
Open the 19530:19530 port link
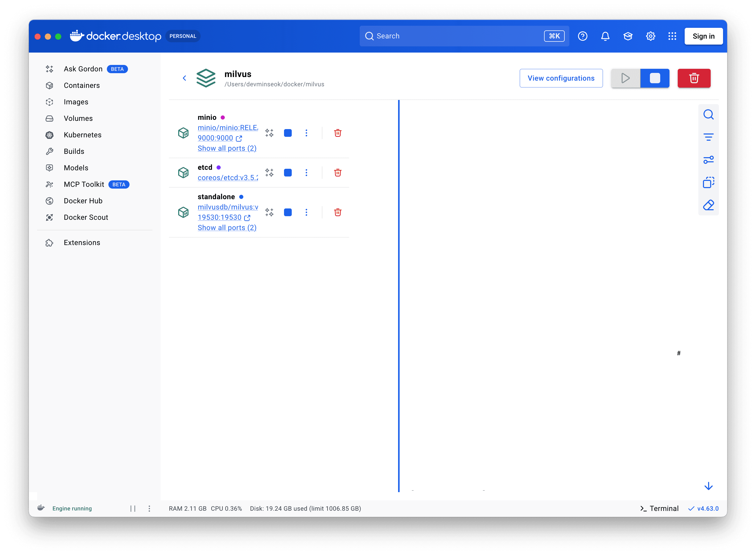point(220,217)
